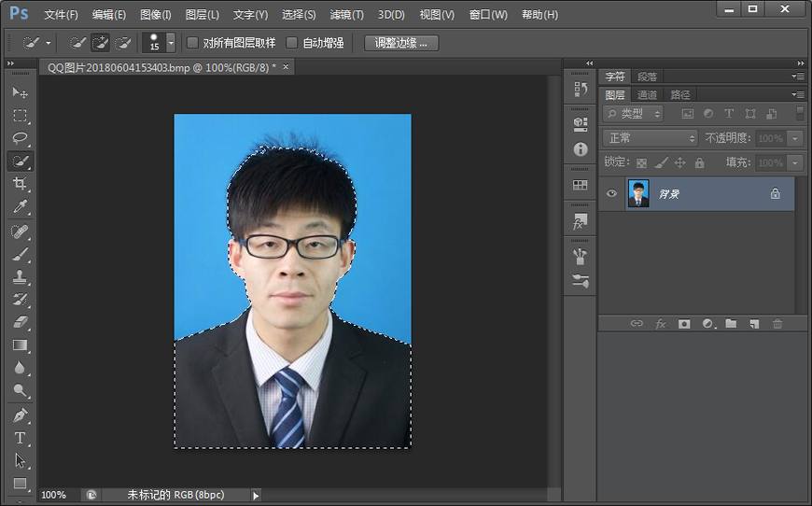Screen dimensions: 812x506
Task: Create new fill or adjustment layer
Action: [x=708, y=324]
